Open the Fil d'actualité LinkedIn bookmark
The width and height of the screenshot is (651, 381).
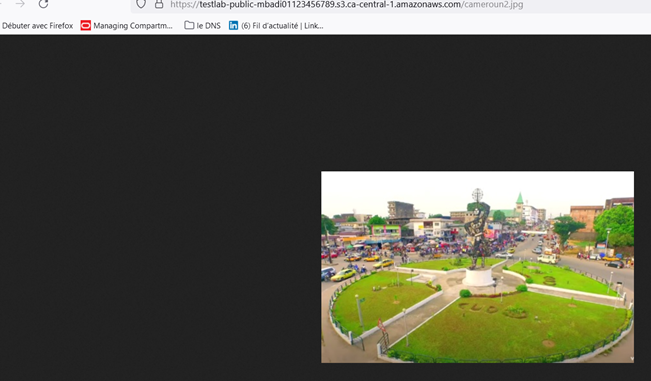(x=276, y=26)
